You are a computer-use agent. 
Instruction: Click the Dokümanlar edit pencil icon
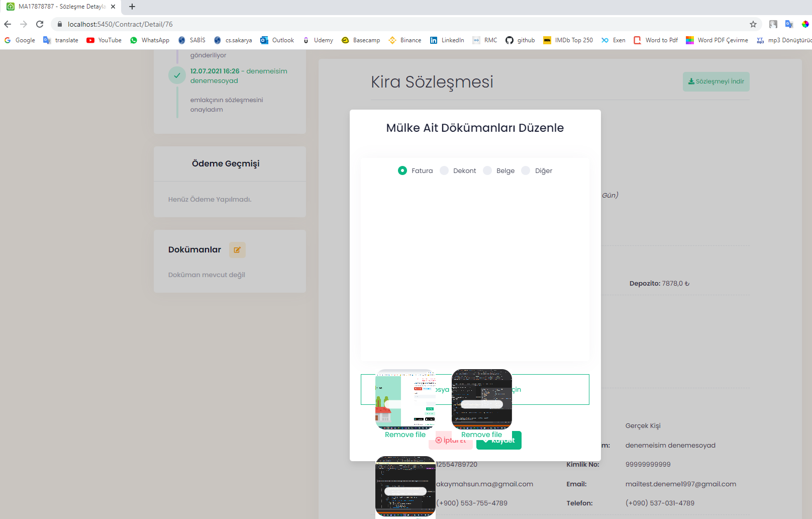[237, 250]
